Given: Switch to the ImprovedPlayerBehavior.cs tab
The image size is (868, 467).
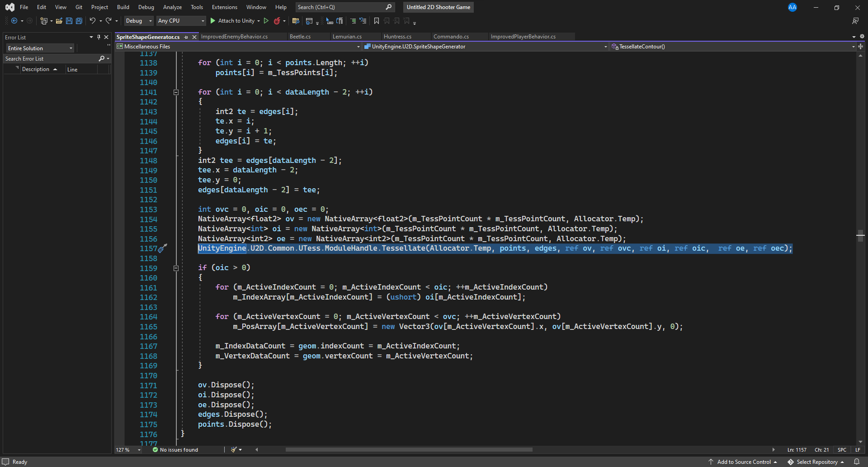Looking at the screenshot, I should (x=523, y=37).
